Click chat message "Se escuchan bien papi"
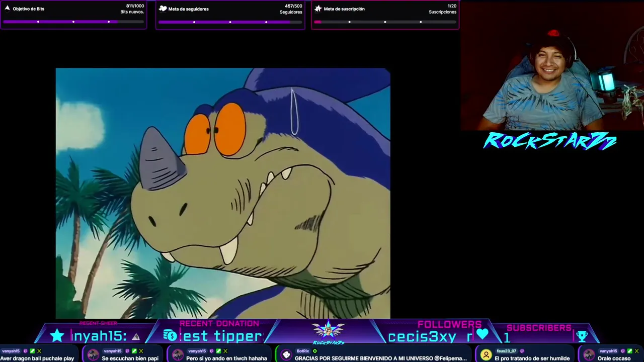644x362 pixels. click(x=130, y=358)
